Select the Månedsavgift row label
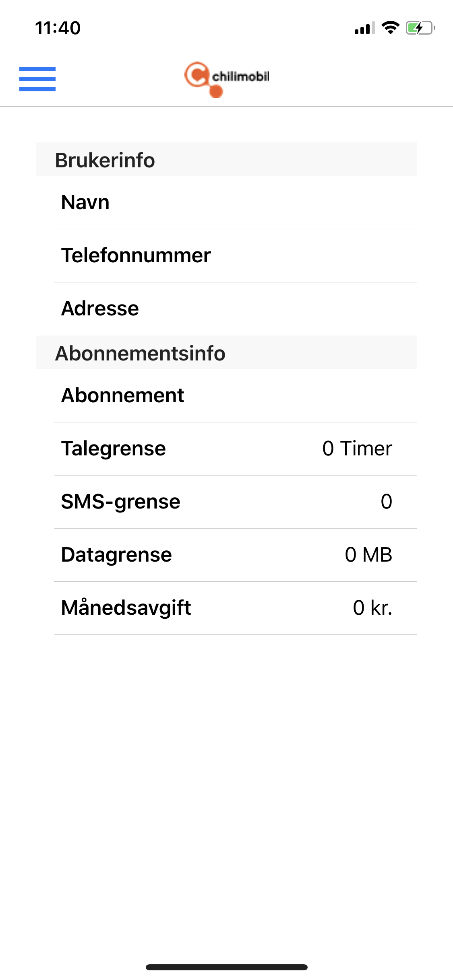 tap(126, 607)
